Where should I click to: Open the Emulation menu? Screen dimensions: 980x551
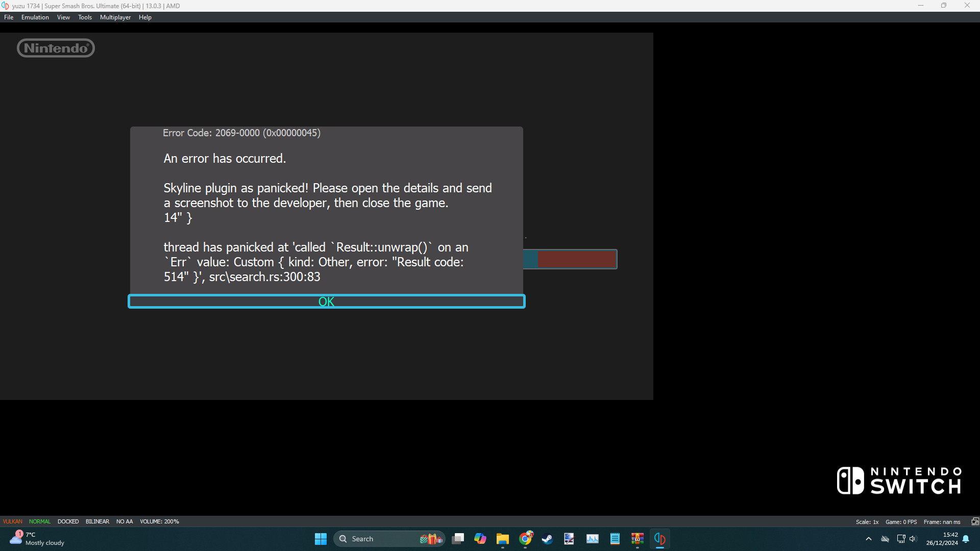35,17
